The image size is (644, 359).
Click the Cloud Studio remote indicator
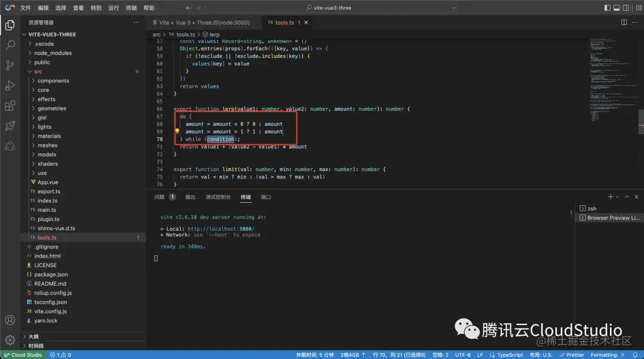tap(23, 355)
